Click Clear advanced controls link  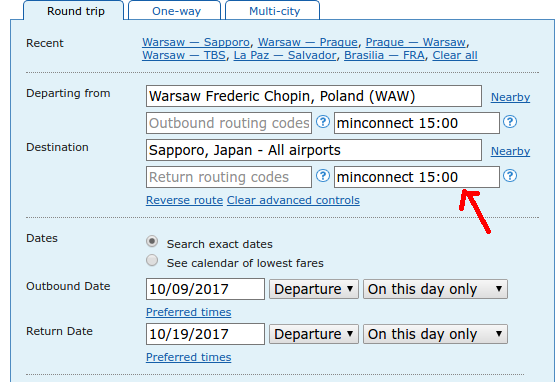click(x=293, y=200)
